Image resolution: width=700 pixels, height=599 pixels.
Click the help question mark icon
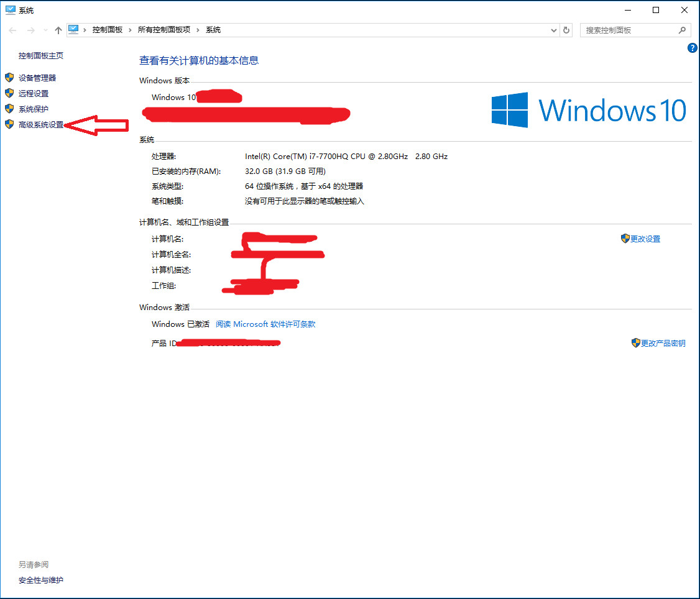click(693, 48)
